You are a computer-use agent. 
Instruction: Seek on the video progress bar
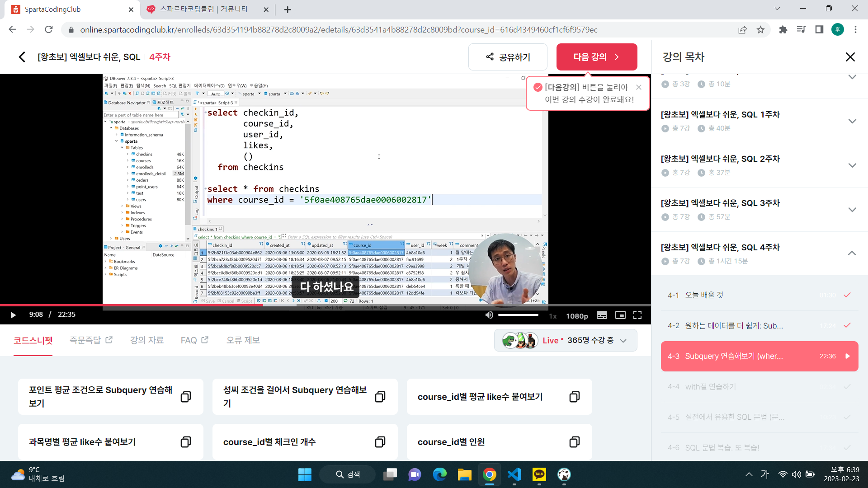[x=325, y=305]
